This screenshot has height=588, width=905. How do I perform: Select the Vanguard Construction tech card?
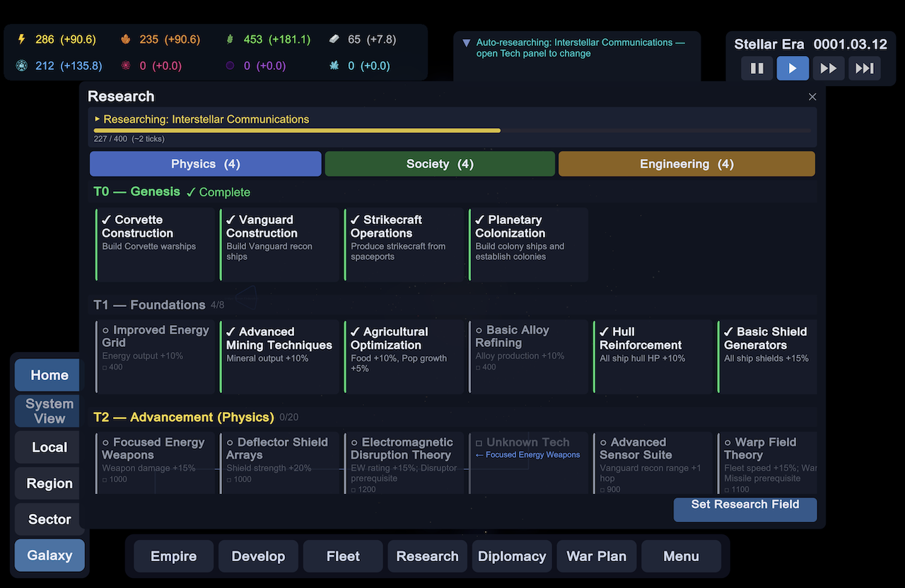[280, 245]
